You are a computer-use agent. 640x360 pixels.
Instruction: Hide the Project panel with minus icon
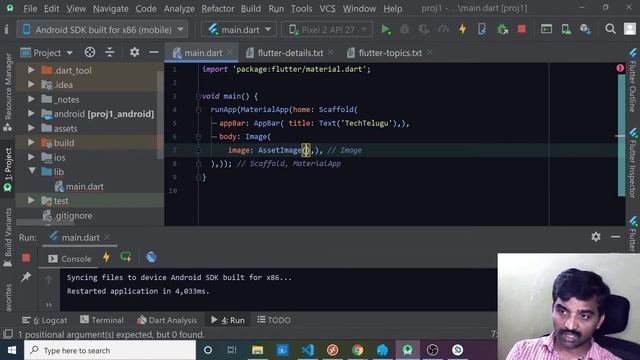pyautogui.click(x=153, y=52)
